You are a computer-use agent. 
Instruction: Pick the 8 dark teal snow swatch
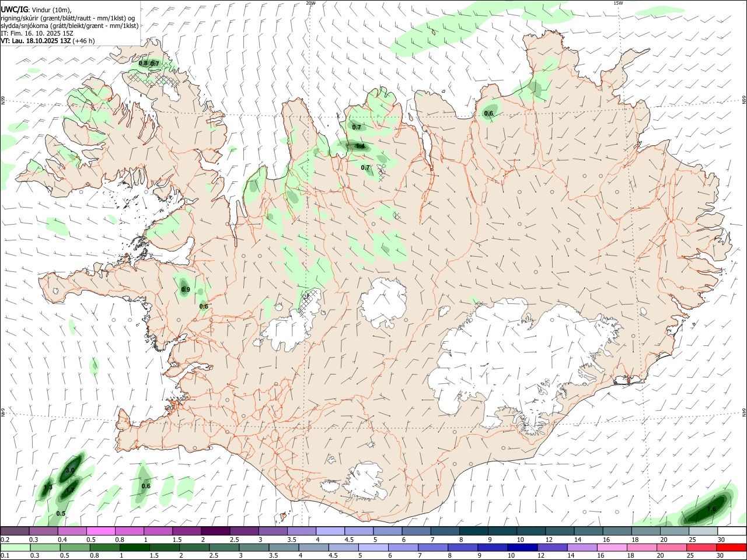[473, 531]
